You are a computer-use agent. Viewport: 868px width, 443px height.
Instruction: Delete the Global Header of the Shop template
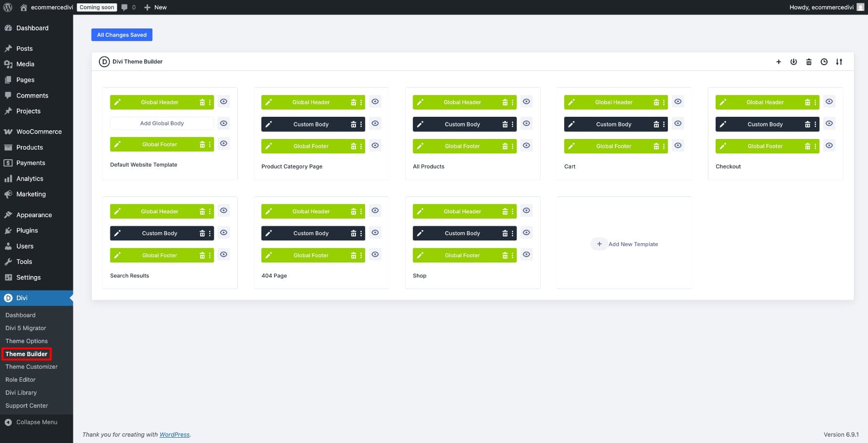(x=505, y=211)
